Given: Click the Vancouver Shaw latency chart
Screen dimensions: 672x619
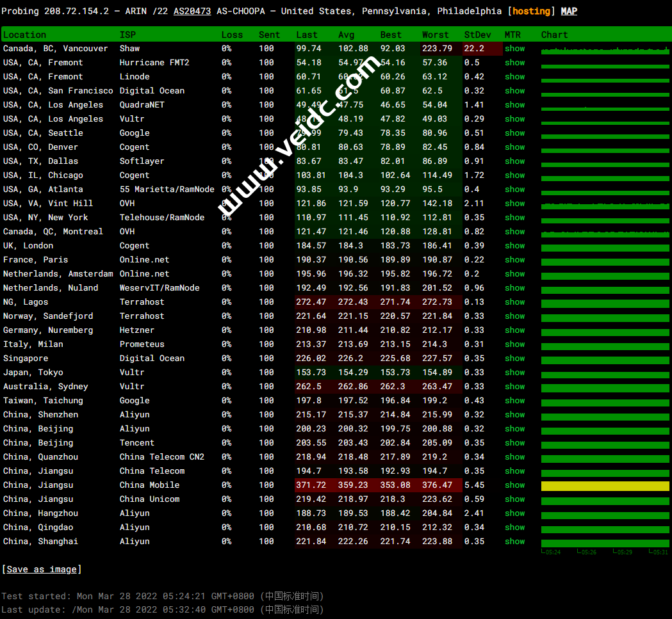Looking at the screenshot, I should [605, 49].
